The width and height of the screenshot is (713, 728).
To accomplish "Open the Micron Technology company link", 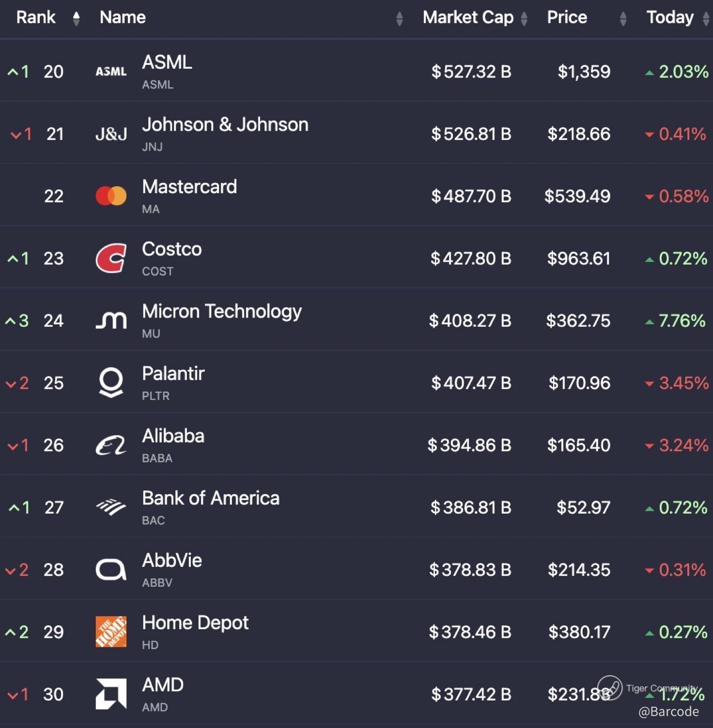I will pos(222,311).
